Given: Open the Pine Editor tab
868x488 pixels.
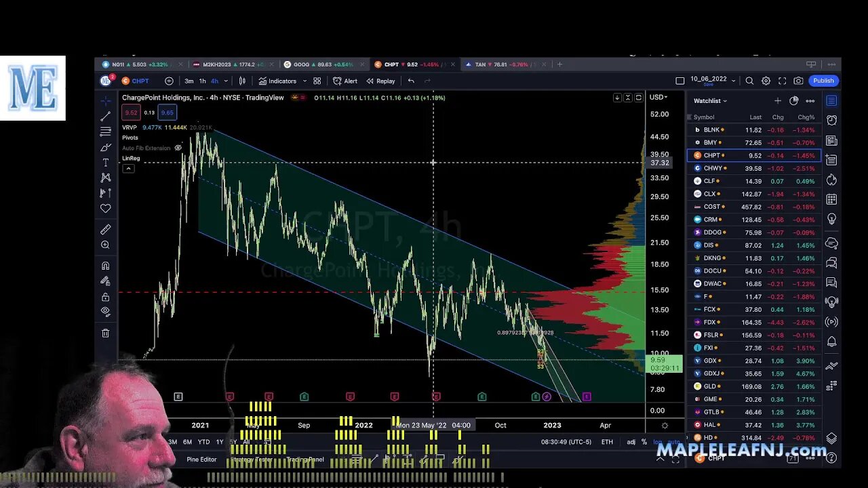Looking at the screenshot, I should click(x=201, y=460).
